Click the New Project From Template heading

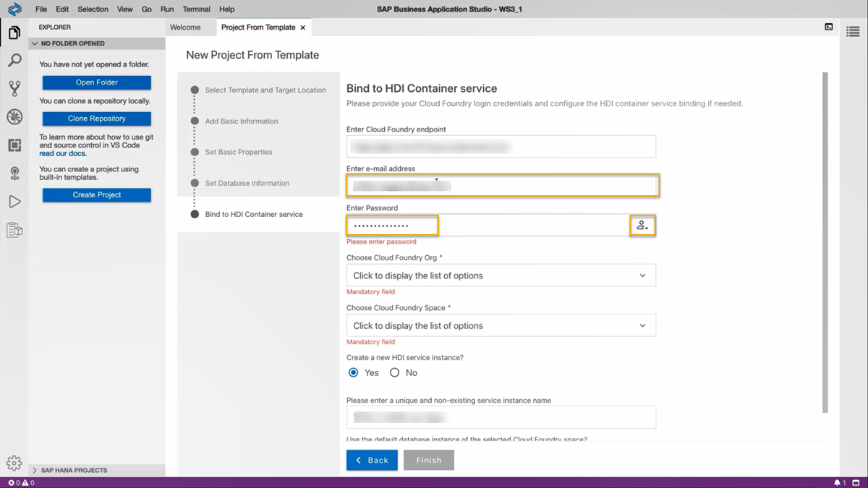click(252, 55)
